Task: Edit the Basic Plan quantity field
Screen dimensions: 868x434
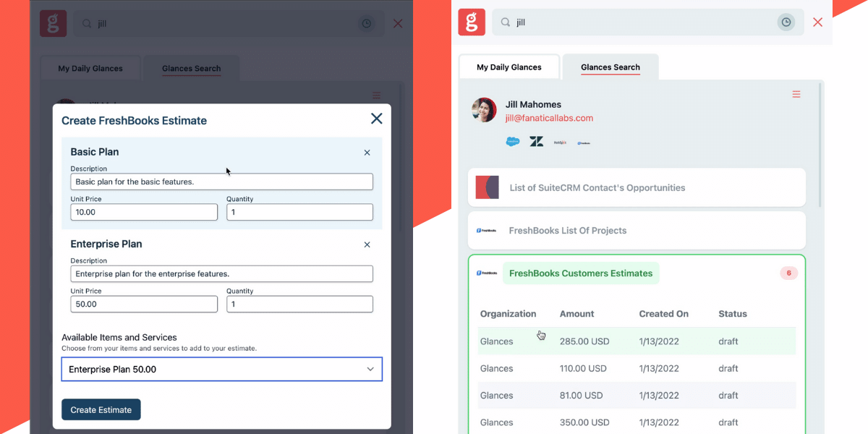Action: pyautogui.click(x=299, y=212)
